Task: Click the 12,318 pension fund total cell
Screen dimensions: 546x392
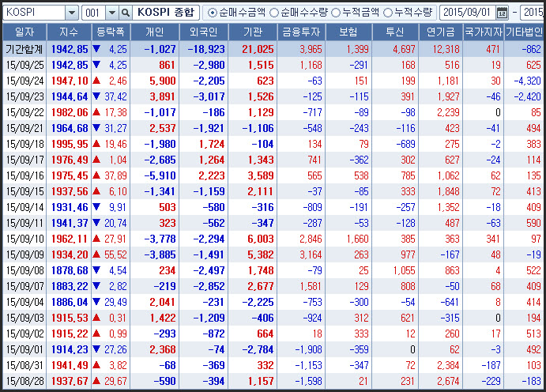Action: (x=446, y=49)
